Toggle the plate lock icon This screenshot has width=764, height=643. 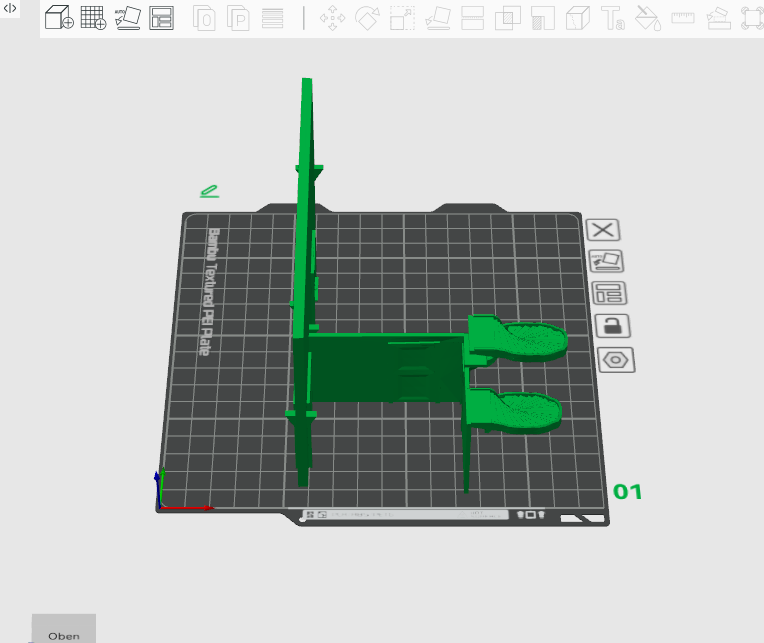click(x=612, y=326)
